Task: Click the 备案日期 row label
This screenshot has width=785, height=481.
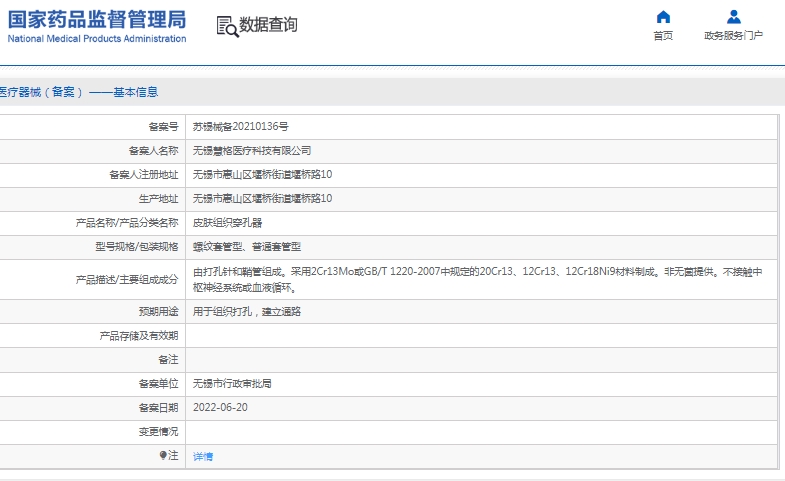Action: (158, 407)
